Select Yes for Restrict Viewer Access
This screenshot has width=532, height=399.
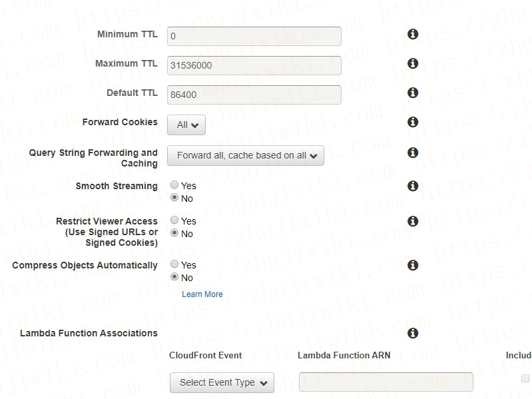[174, 220]
